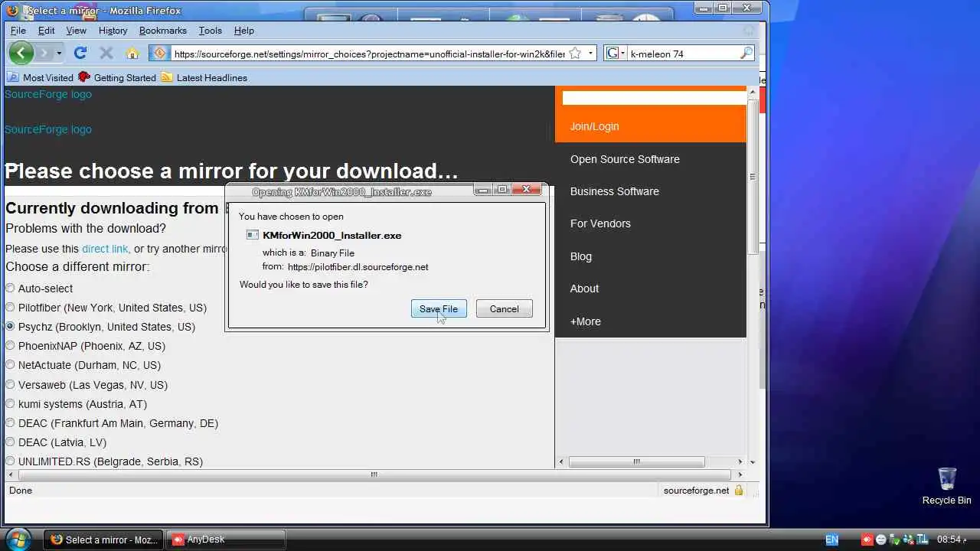Bookmark this page with the star icon

[x=575, y=53]
